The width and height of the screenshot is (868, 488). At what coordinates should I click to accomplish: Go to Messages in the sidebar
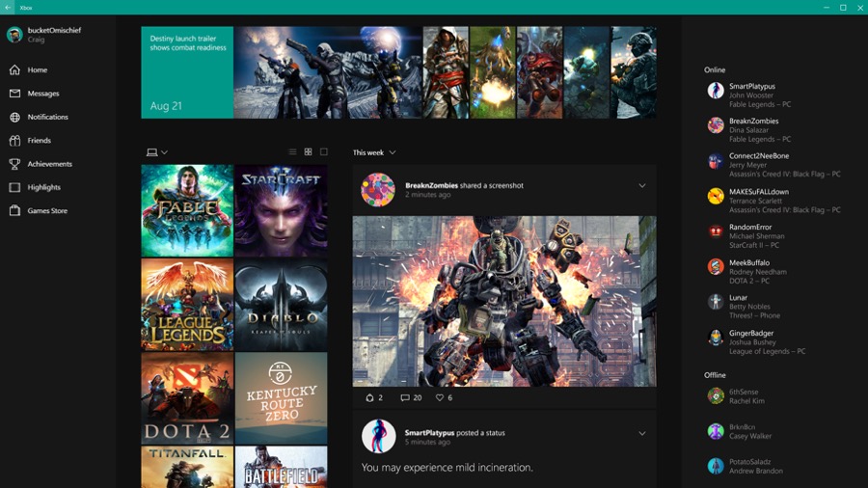click(x=43, y=94)
